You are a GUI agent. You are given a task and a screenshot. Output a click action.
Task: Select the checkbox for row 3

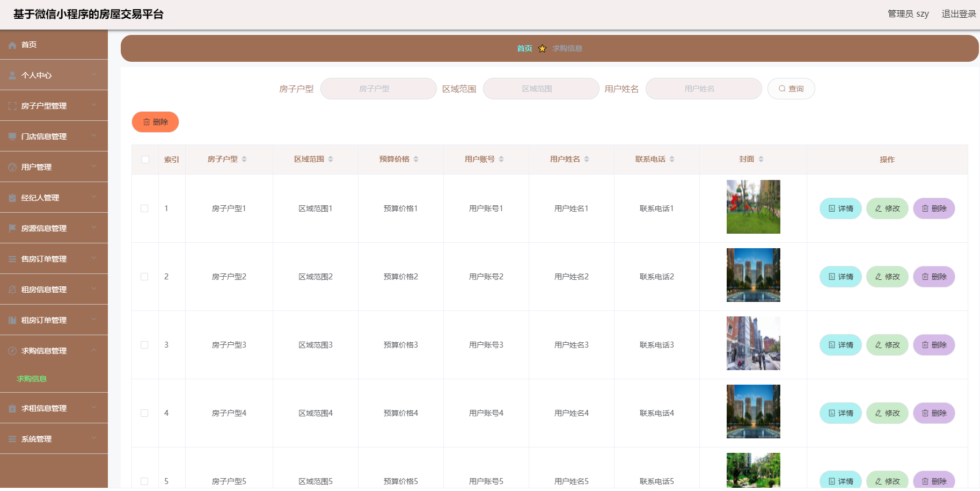coord(144,345)
